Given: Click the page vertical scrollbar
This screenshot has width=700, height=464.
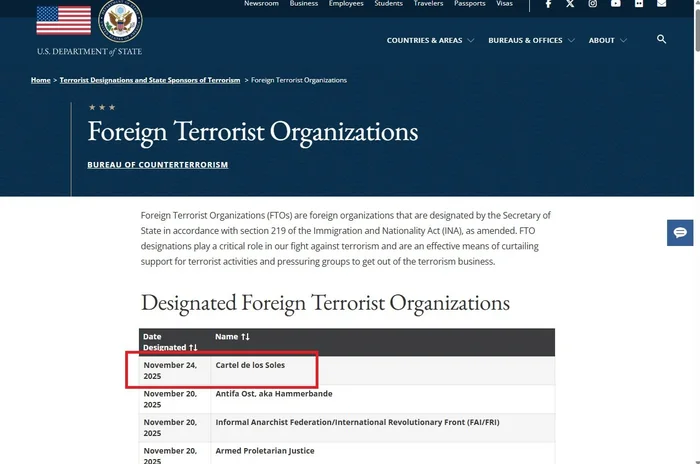Looking at the screenshot, I should click(x=697, y=29).
